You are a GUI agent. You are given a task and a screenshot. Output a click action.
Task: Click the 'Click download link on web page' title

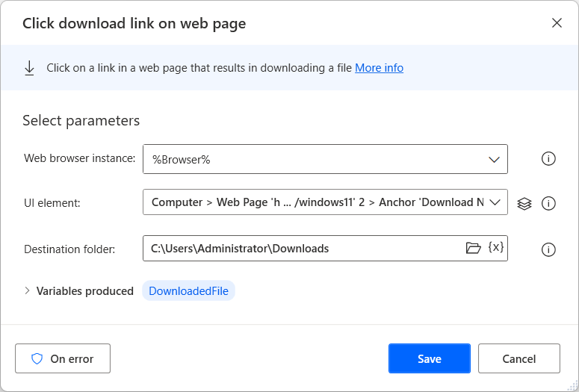[134, 24]
